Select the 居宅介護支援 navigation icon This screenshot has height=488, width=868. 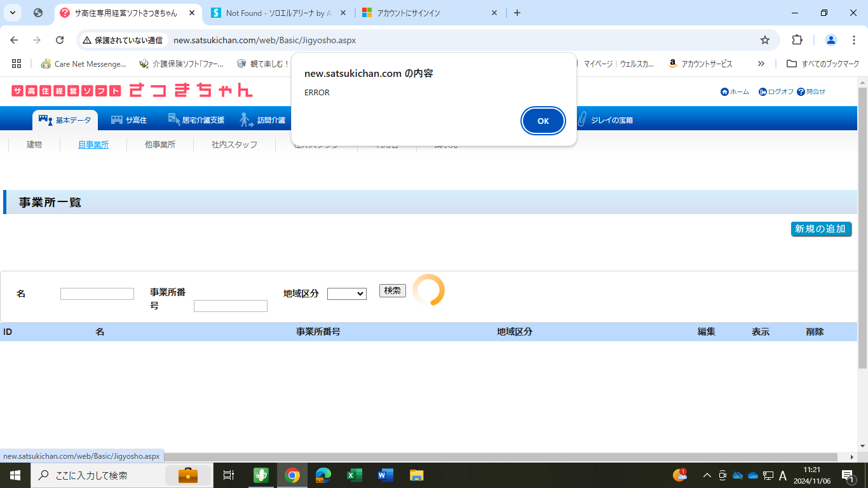[173, 119]
